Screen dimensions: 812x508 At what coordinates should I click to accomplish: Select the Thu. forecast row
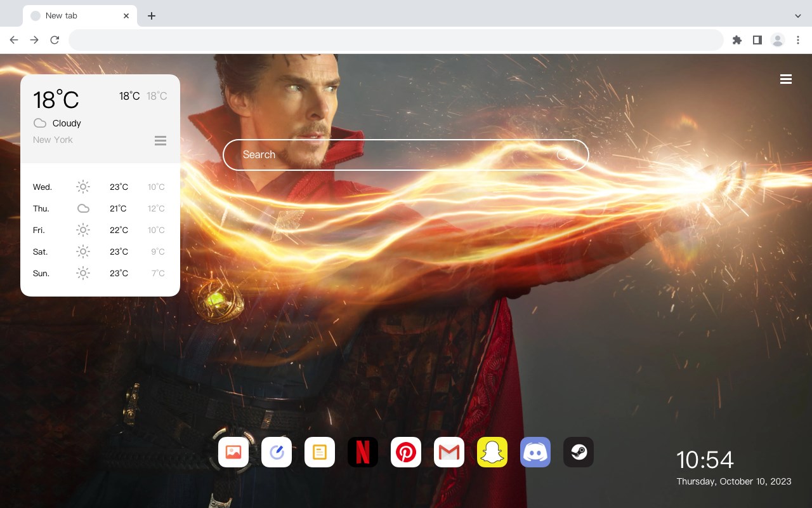pyautogui.click(x=100, y=208)
